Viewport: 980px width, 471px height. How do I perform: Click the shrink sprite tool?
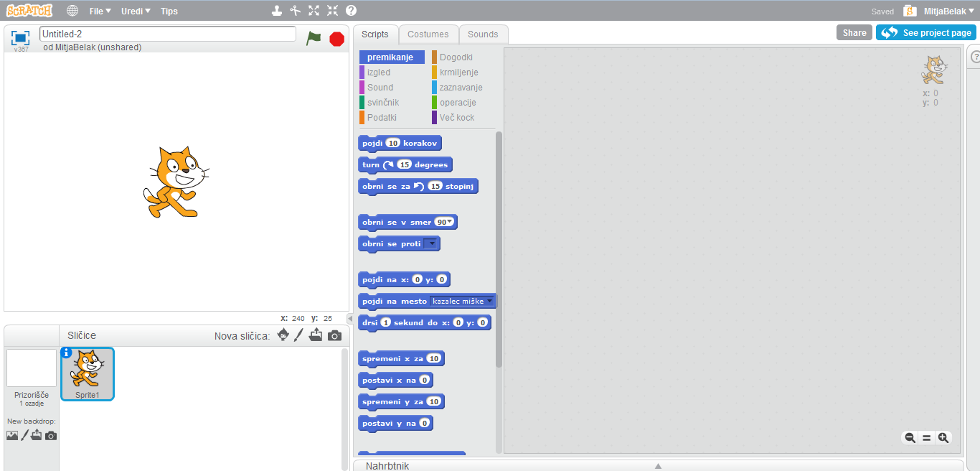(x=332, y=11)
